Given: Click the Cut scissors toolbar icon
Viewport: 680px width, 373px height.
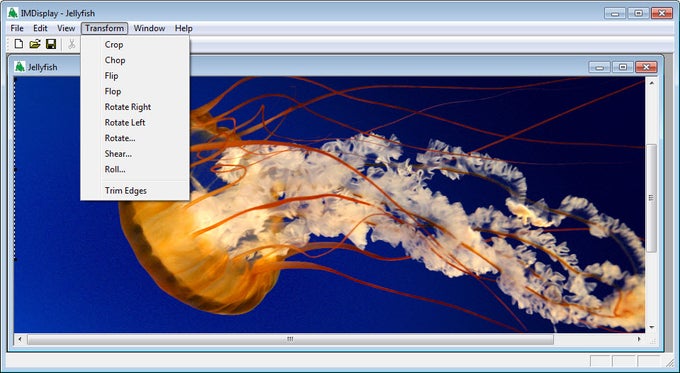Looking at the screenshot, I should point(72,43).
